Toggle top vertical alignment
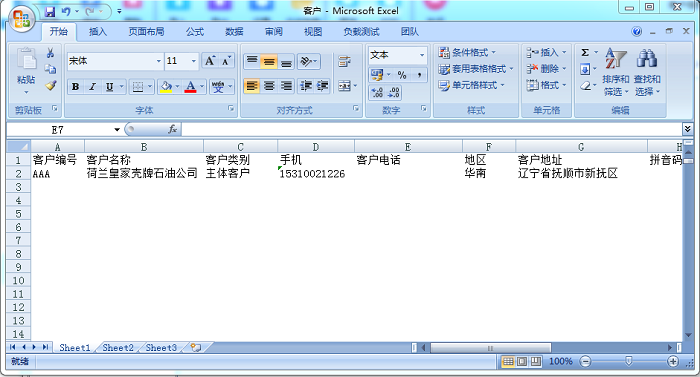Screen dimensions: 700x377 click(252, 61)
